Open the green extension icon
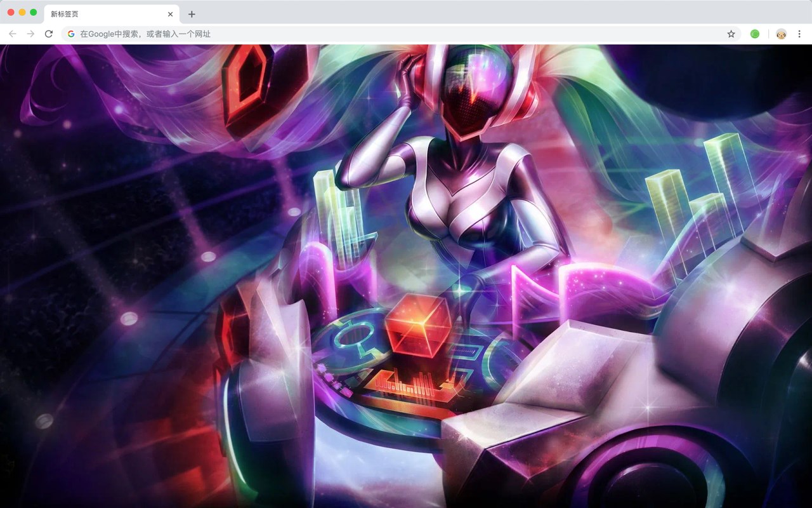Image resolution: width=812 pixels, height=508 pixels. click(755, 34)
